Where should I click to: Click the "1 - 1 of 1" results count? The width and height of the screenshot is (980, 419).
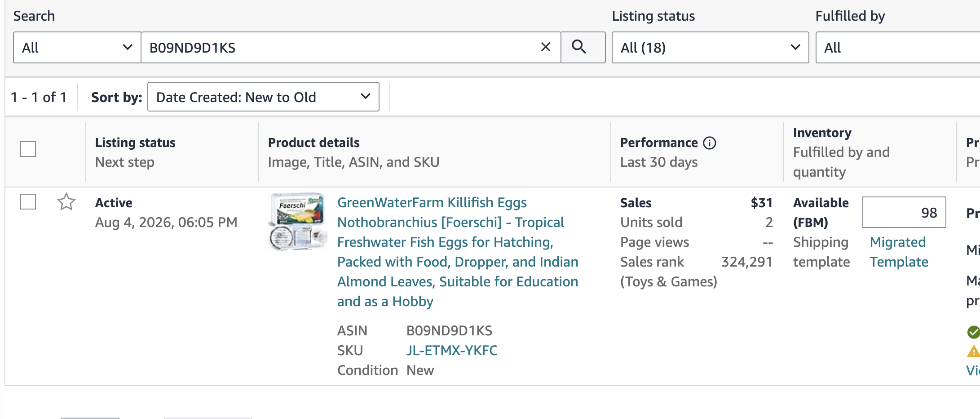pyautogui.click(x=39, y=97)
